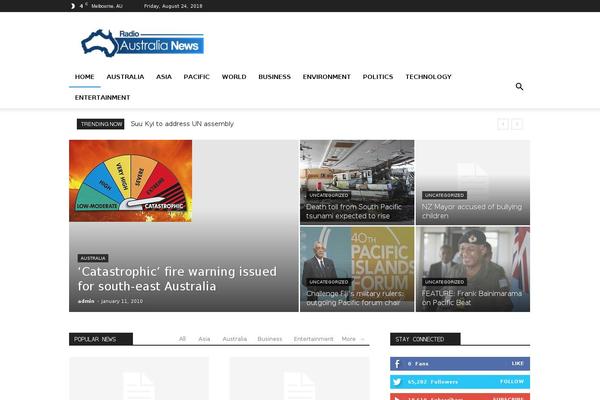Click the Facebook icon in Stay Connected

click(x=397, y=364)
